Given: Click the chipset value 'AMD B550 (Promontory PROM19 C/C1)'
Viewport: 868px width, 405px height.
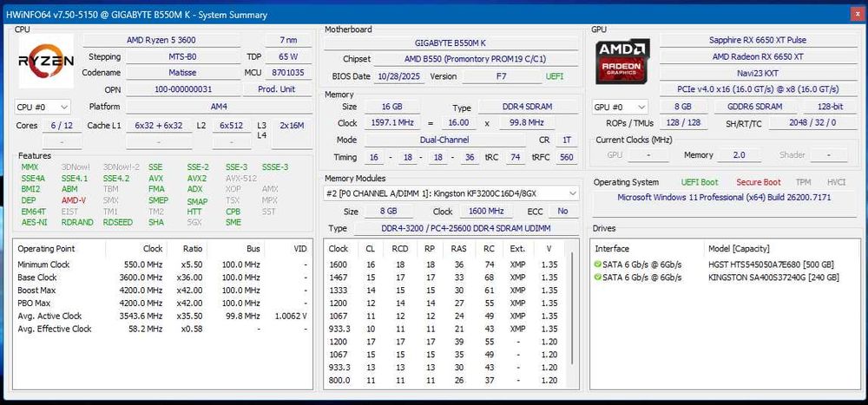Looking at the screenshot, I should click(475, 59).
